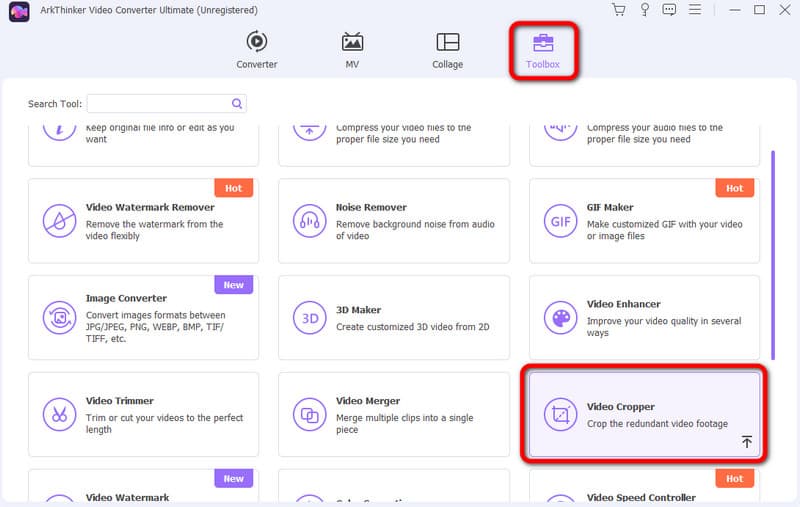This screenshot has width=800, height=507.
Task: Open the Noise Remover title
Action: [x=371, y=208]
